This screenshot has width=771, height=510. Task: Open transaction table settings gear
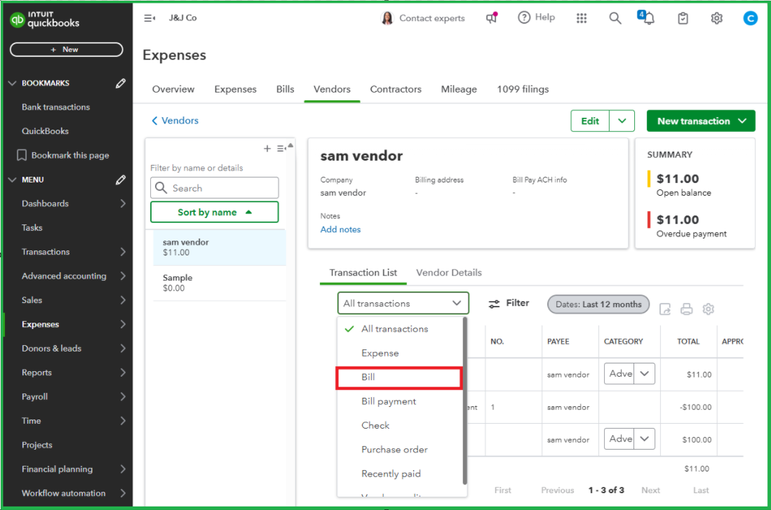pos(708,309)
